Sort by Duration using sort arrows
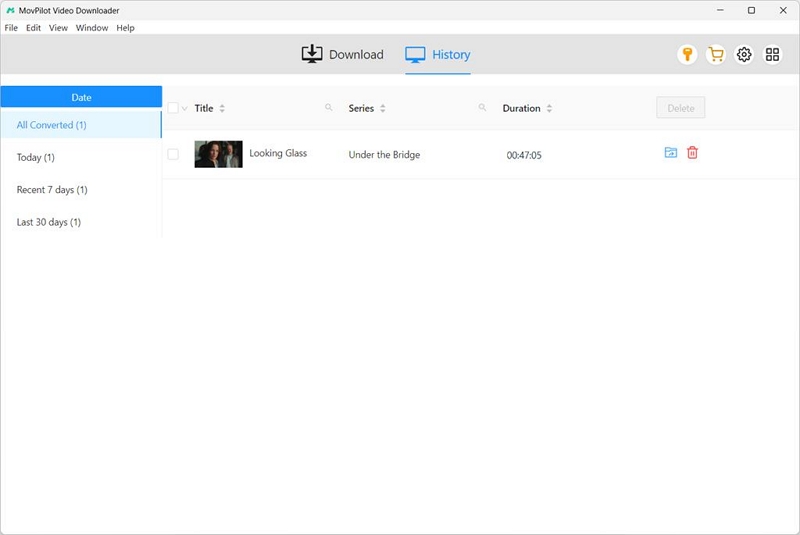This screenshot has height=535, width=800. click(x=549, y=108)
